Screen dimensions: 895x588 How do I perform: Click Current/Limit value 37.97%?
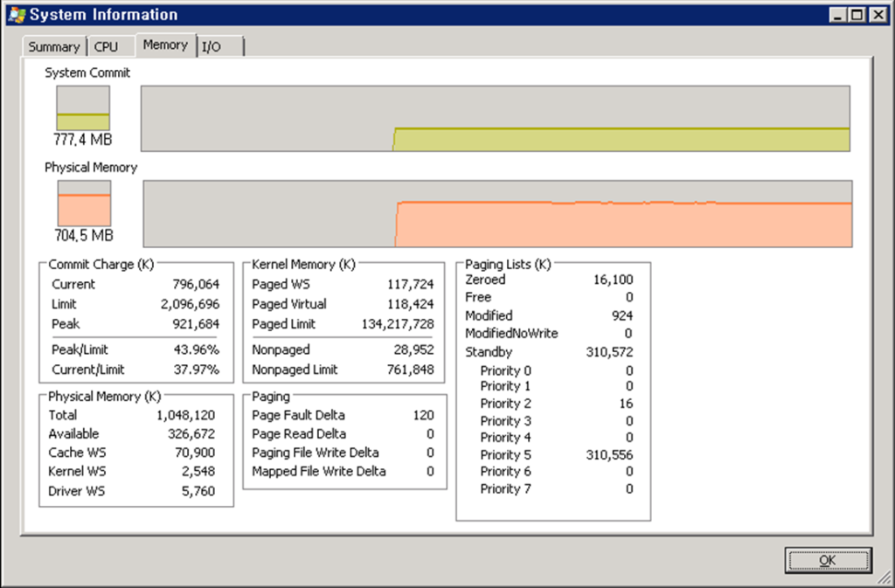197,370
